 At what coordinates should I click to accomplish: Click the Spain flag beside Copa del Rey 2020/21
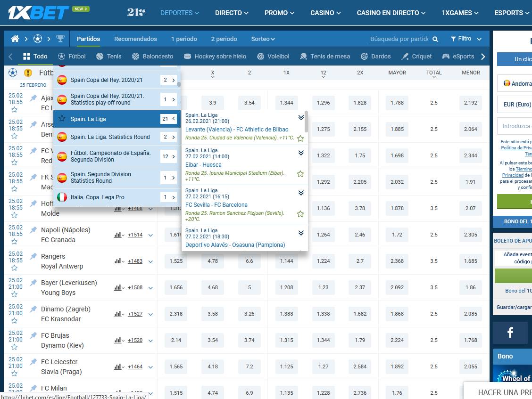[62, 80]
